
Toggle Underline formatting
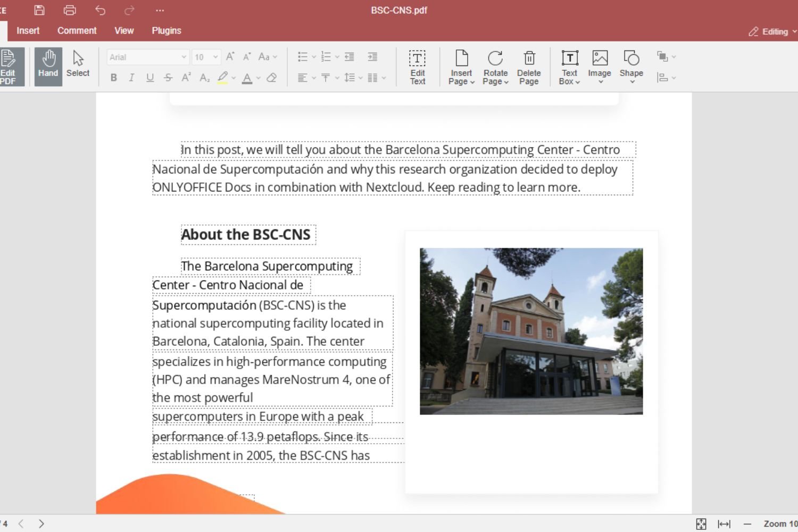click(150, 78)
